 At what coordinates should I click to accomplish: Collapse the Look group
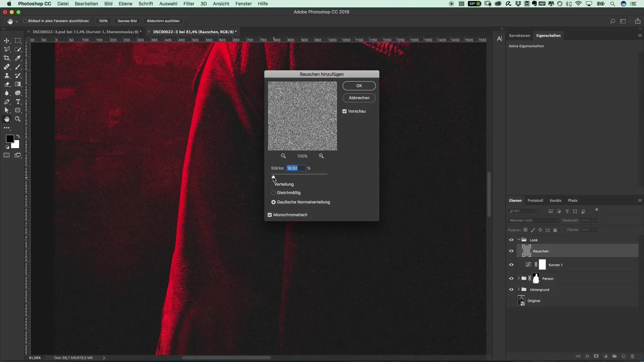tap(519, 240)
